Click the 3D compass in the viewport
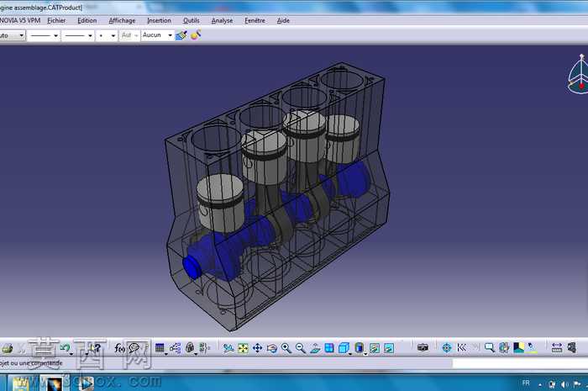588x391 pixels. 579,74
